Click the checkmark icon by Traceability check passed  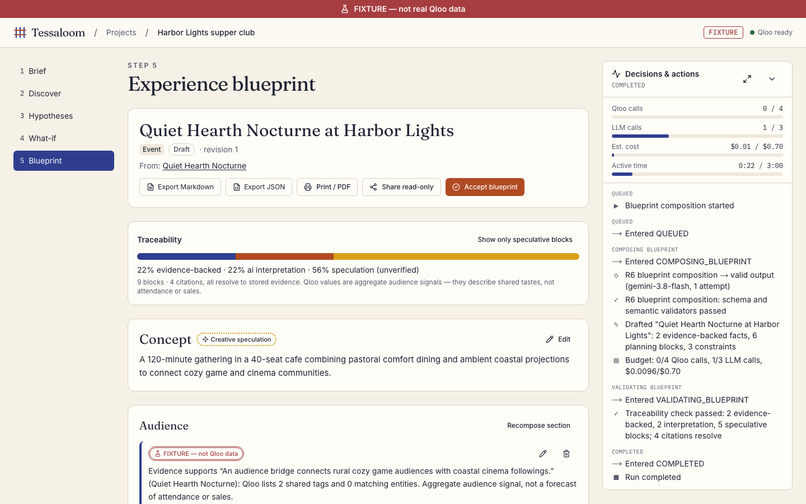(616, 413)
